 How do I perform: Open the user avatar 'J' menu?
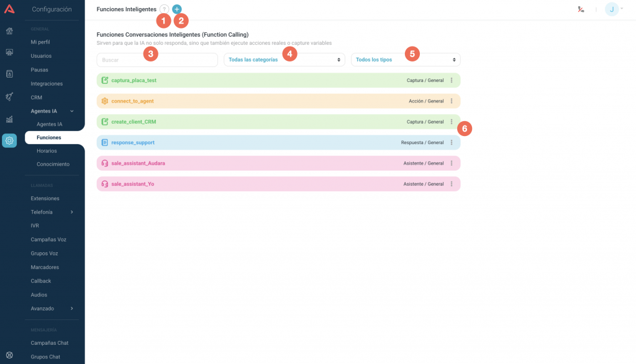click(x=613, y=9)
